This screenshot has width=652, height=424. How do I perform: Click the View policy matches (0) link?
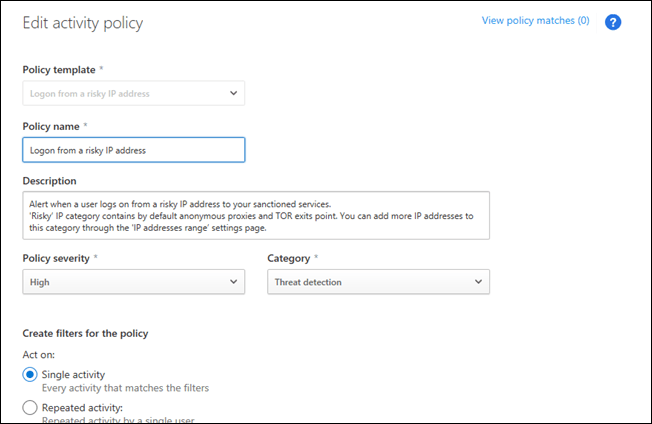(x=535, y=20)
